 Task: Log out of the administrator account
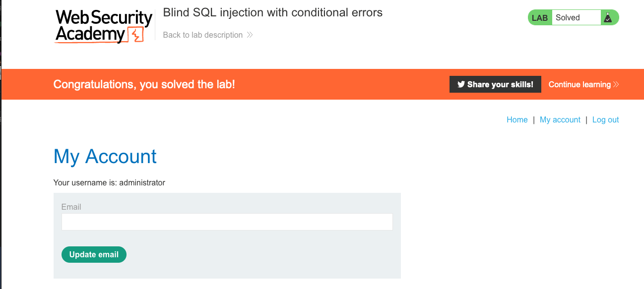tap(605, 119)
